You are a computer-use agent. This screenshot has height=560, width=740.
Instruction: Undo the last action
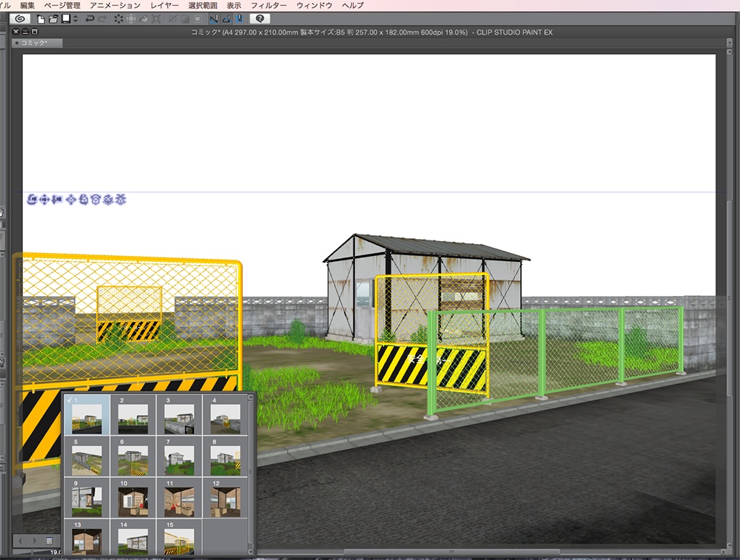[90, 19]
